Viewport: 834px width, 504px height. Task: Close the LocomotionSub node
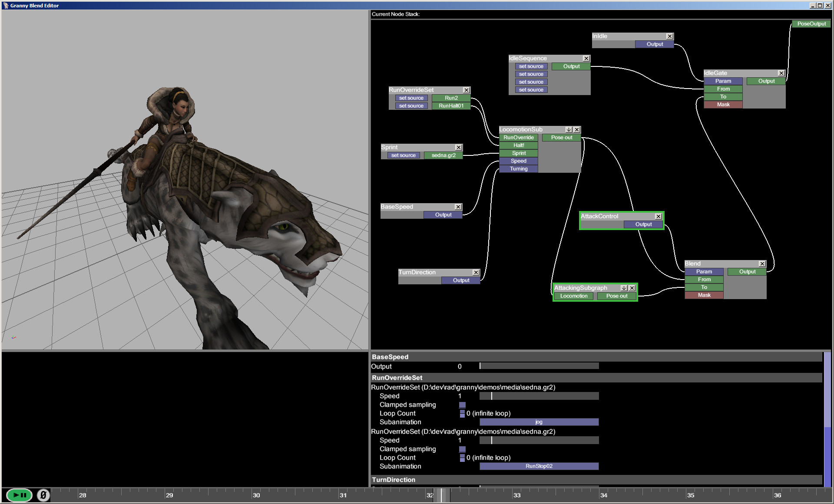[576, 130]
